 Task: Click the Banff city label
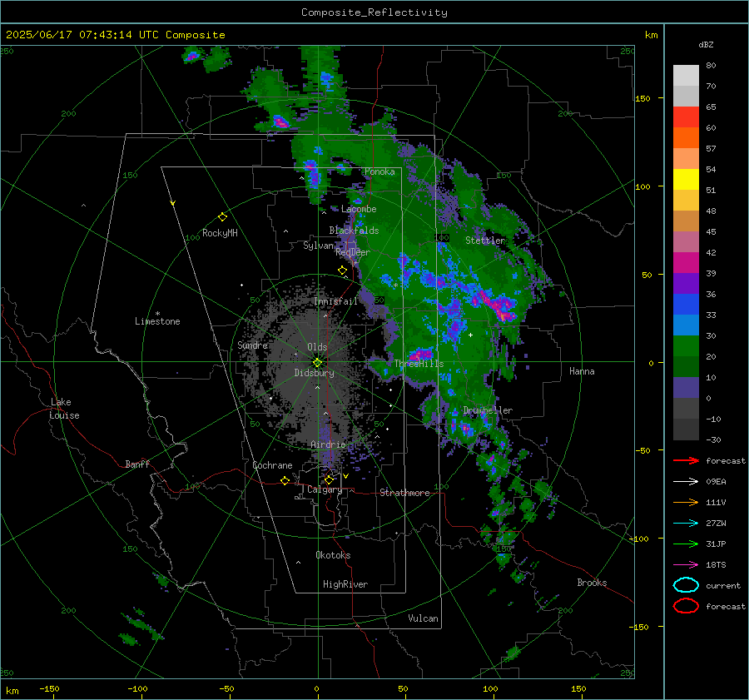pyautogui.click(x=137, y=464)
